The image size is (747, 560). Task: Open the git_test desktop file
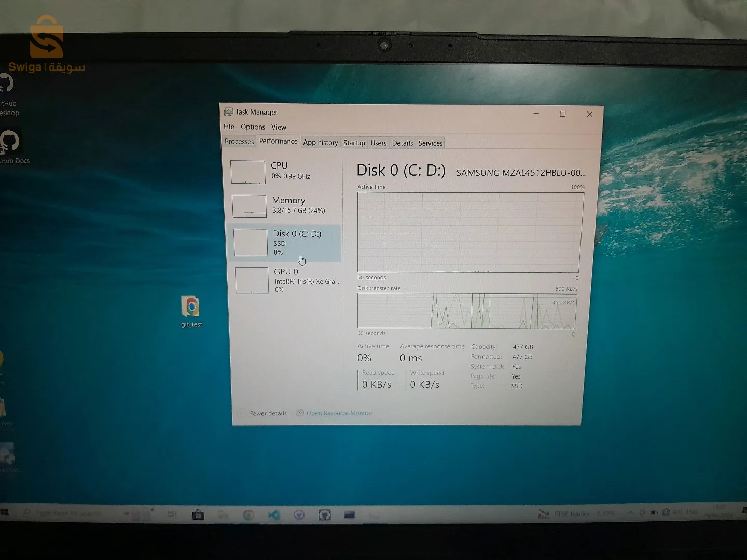click(191, 307)
